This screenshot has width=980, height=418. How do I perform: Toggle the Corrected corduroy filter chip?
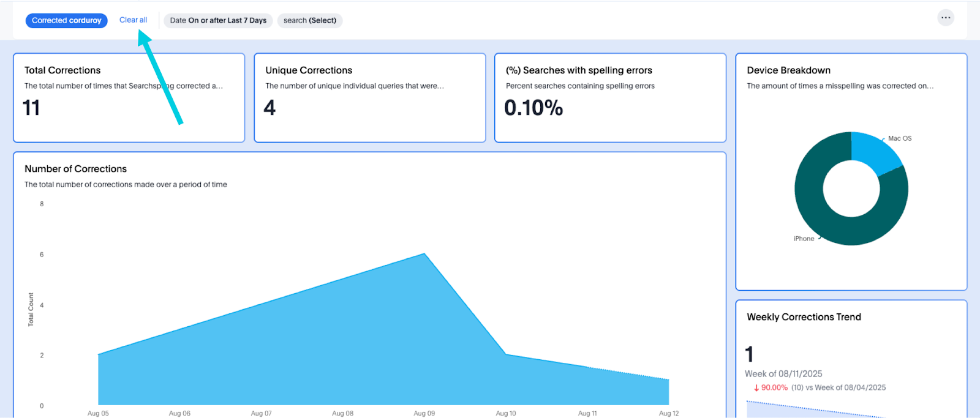pos(66,21)
